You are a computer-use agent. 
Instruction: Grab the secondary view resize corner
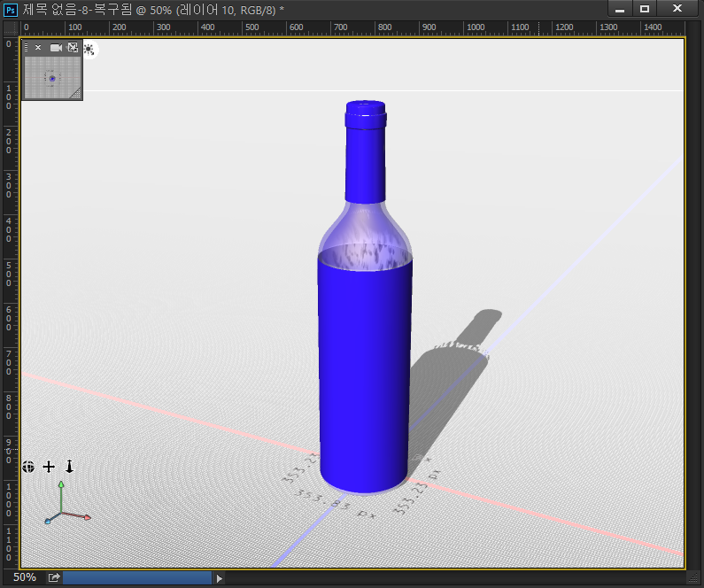tap(77, 94)
